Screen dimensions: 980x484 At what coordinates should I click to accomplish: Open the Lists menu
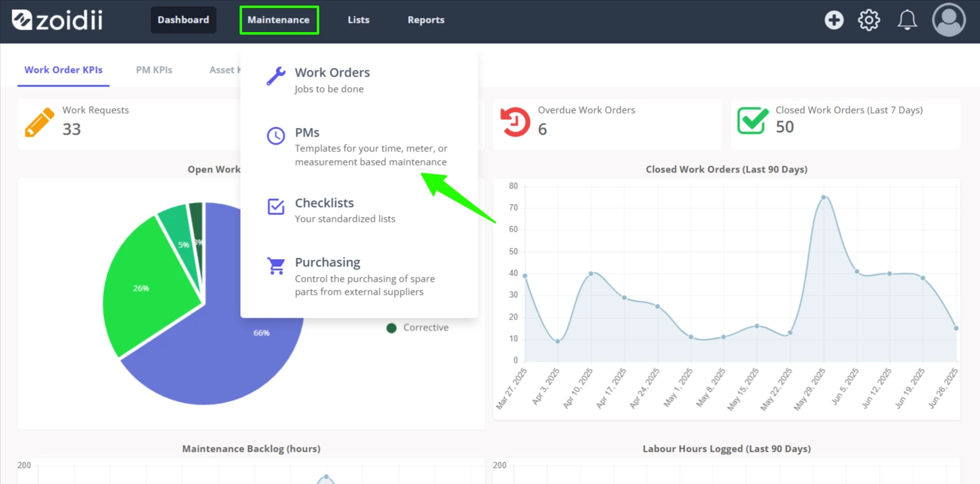point(358,20)
